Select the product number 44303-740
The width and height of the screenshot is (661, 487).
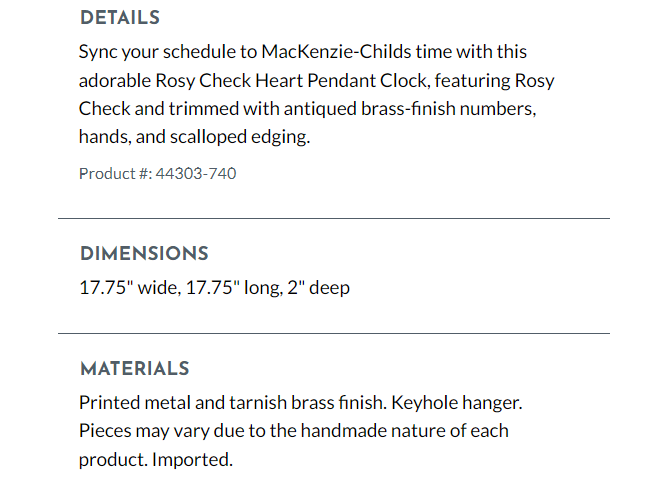point(196,173)
